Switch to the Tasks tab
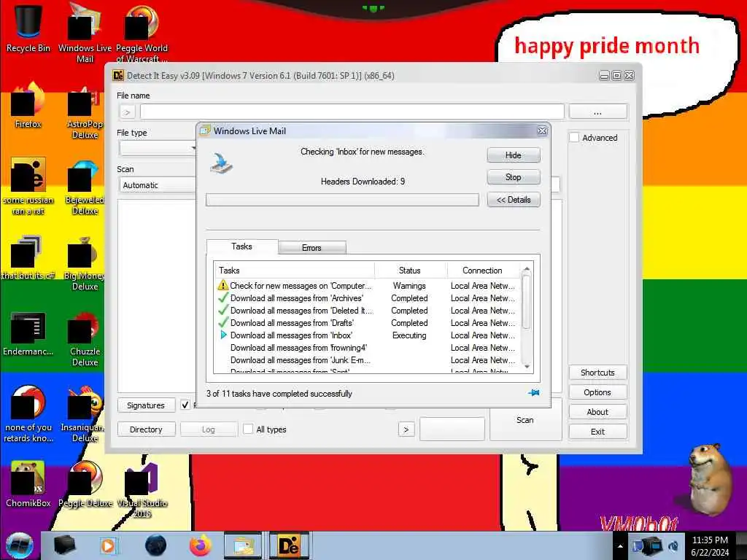Viewport: 747px width, 560px height. point(242,246)
